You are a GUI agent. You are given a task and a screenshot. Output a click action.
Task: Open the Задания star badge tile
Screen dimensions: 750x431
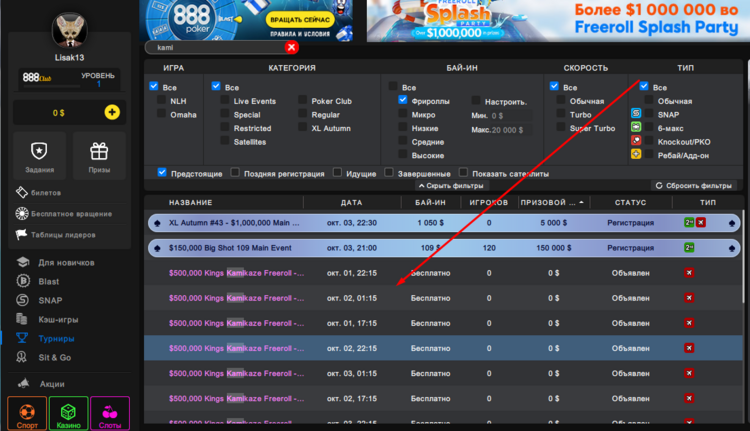pyautogui.click(x=39, y=157)
